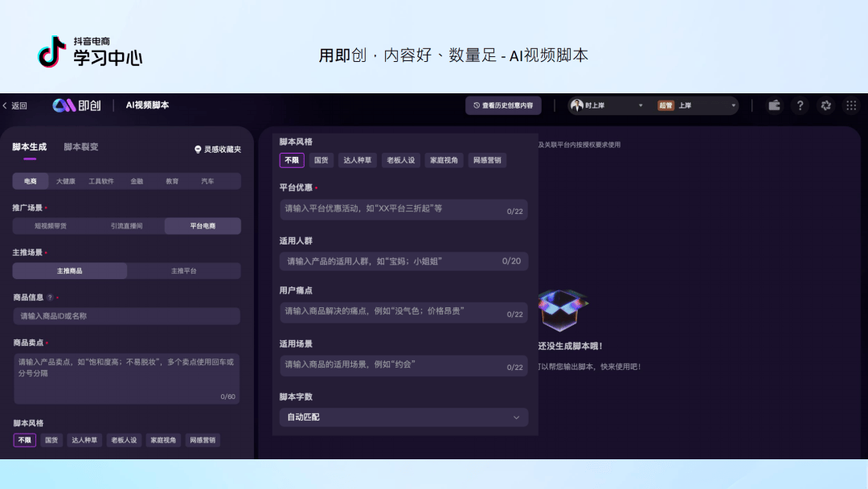This screenshot has width=868, height=489.
Task: Open 灵感收藏夹 lightbulb icon
Action: tap(198, 150)
